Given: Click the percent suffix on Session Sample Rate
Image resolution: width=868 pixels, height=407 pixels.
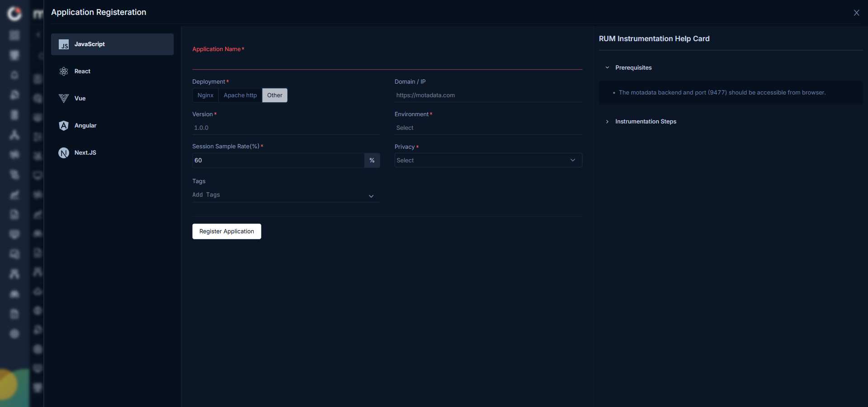Looking at the screenshot, I should (372, 161).
